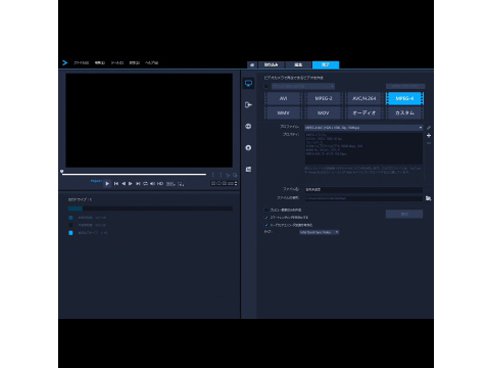This screenshot has height=368, width=490.
Task: Click the Project mode label beside Play
Action: 96,181
